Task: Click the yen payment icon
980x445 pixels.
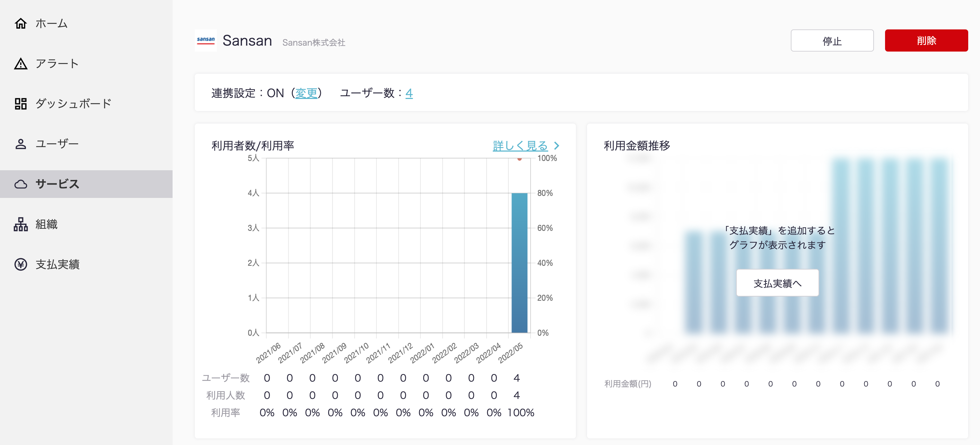Action: tap(20, 264)
